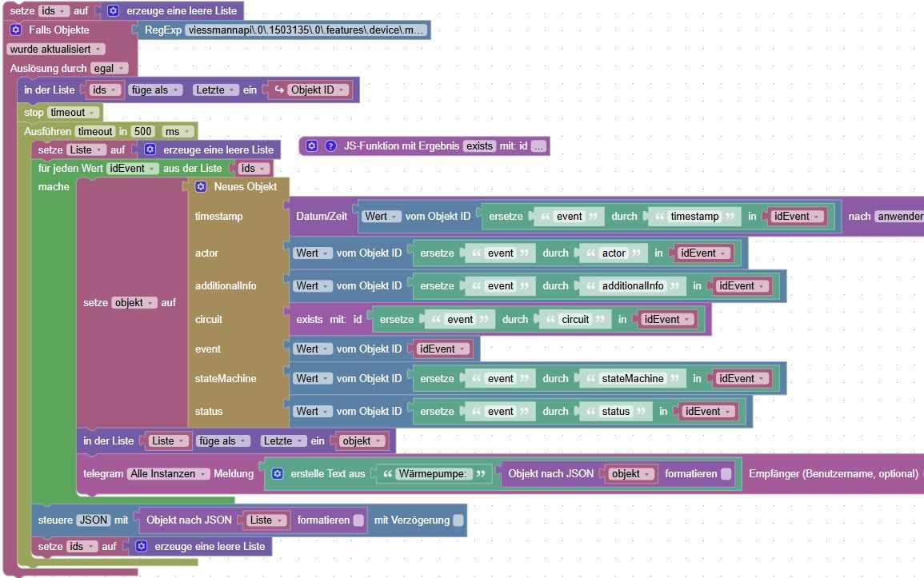Edit the 'additionalInfo' replacement text field

(x=632, y=286)
